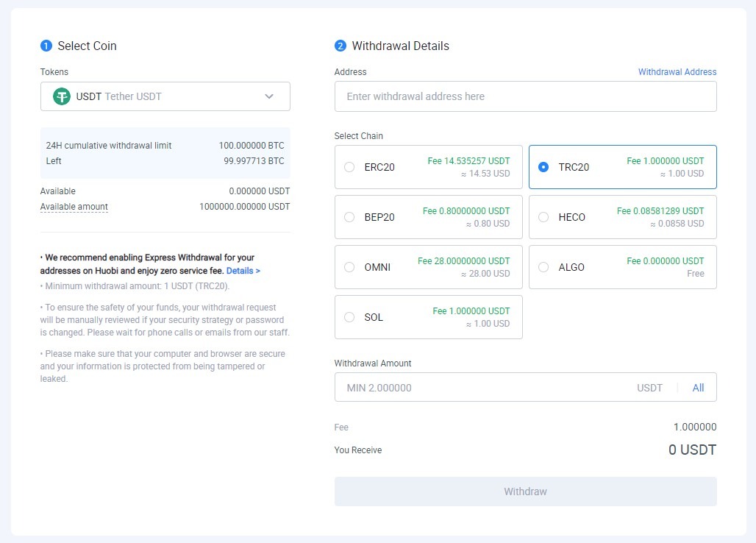Click the step 1 Select Coin badge

[46, 46]
